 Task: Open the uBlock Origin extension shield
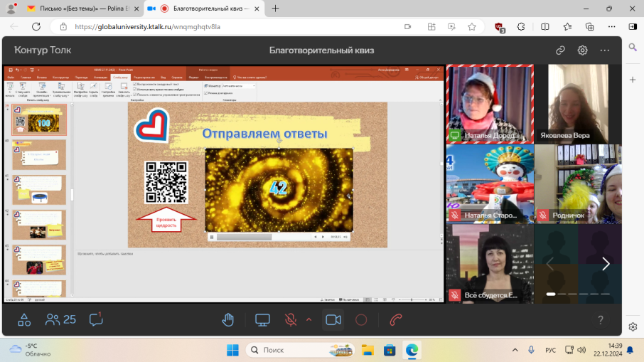[500, 27]
